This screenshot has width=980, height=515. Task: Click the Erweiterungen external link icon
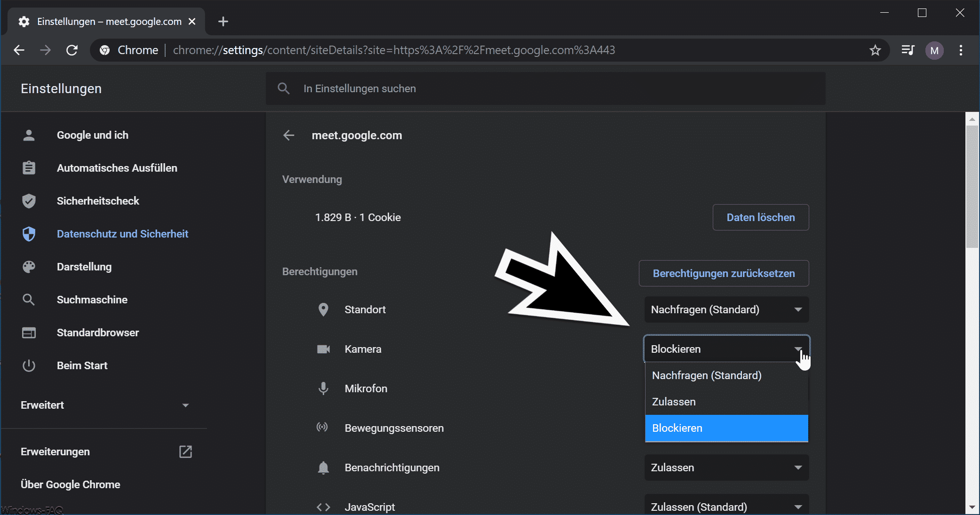pos(185,452)
